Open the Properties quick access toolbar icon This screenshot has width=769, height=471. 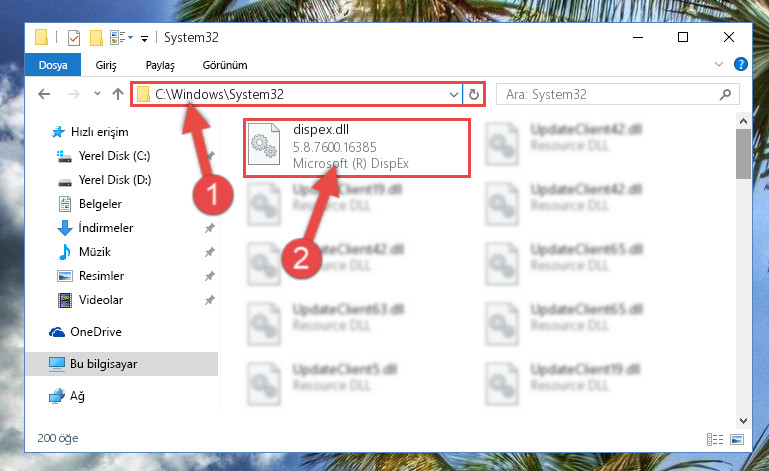[x=74, y=37]
